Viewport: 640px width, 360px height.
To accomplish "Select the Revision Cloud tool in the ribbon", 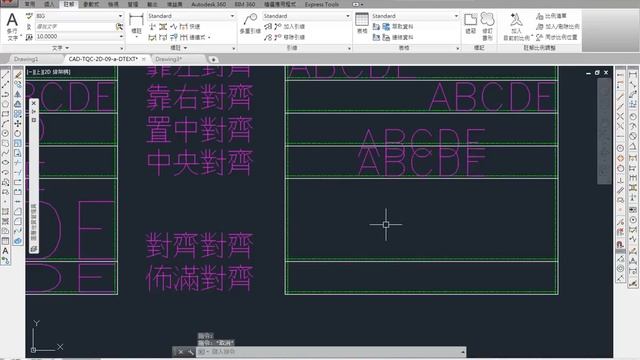I will click(x=487, y=19).
